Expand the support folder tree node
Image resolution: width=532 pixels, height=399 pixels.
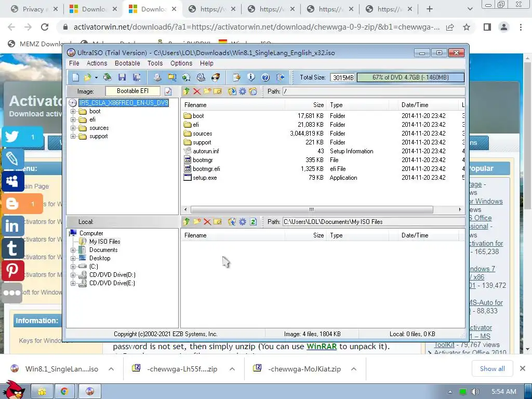tap(73, 137)
